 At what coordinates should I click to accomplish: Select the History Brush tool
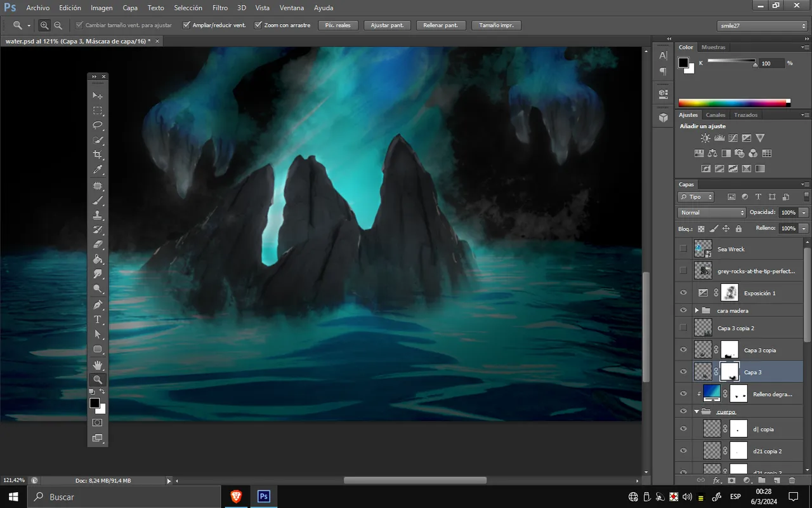tap(98, 229)
